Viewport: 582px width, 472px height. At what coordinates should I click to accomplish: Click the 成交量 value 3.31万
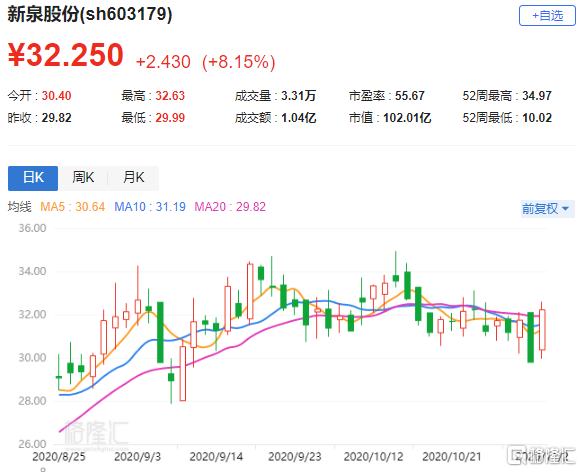coord(298,96)
